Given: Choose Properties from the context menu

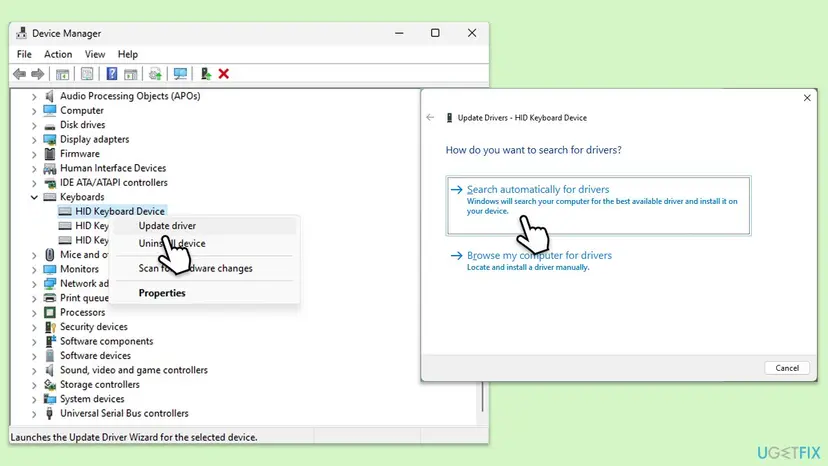Looking at the screenshot, I should (205, 293).
